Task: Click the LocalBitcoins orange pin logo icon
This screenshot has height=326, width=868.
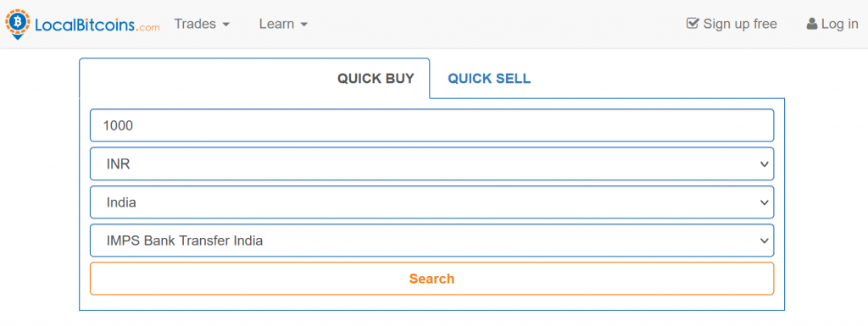Action: [x=19, y=24]
